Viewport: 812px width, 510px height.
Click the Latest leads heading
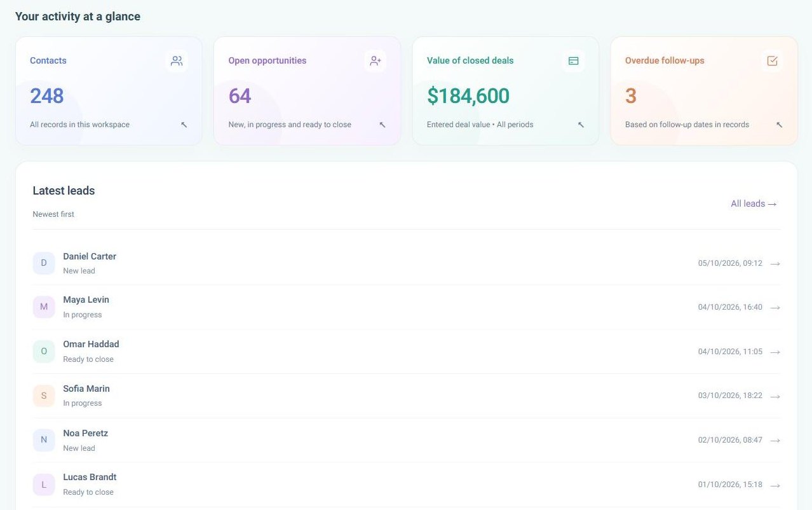click(64, 191)
